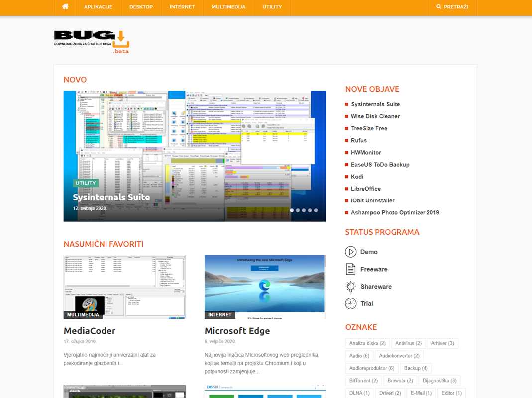532x398 pixels.
Task: Select the BitTorrent tag
Action: click(363, 381)
